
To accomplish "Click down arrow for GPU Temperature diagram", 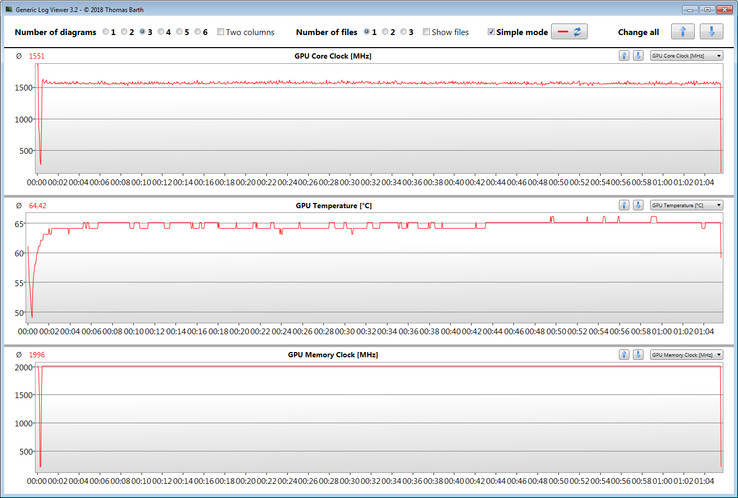I will tap(638, 205).
